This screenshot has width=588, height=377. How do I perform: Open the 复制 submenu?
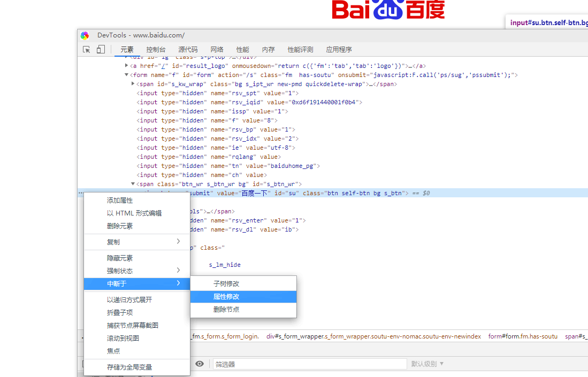coord(137,242)
